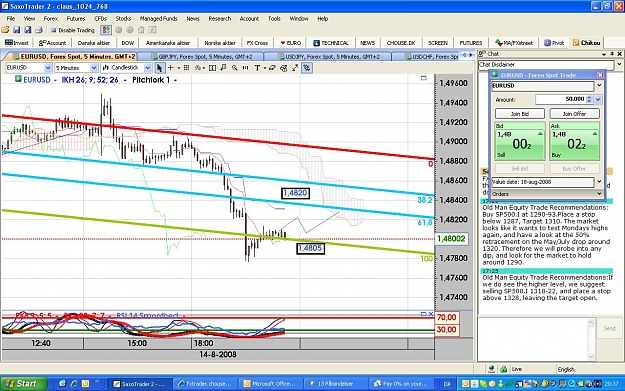Select the eraser chart tool
Screen dimensions: 625x391
272,68
